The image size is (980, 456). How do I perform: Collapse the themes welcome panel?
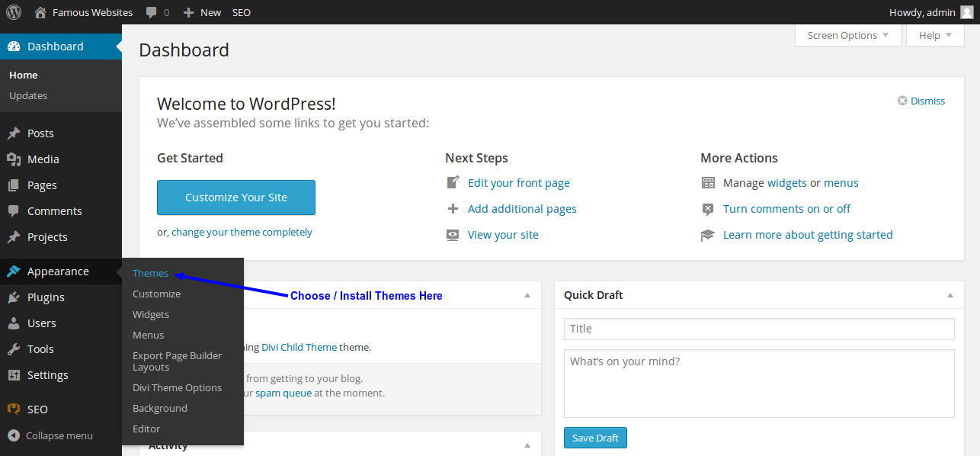527,295
